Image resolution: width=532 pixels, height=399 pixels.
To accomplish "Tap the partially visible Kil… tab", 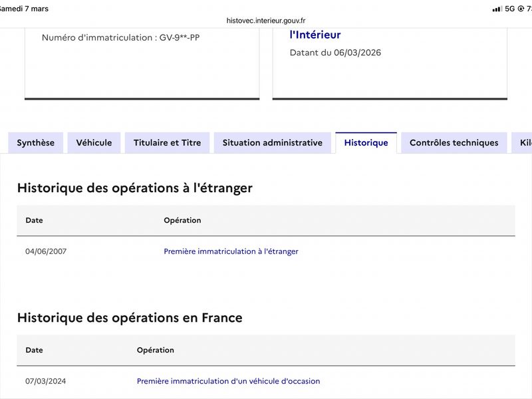I will 522,143.
